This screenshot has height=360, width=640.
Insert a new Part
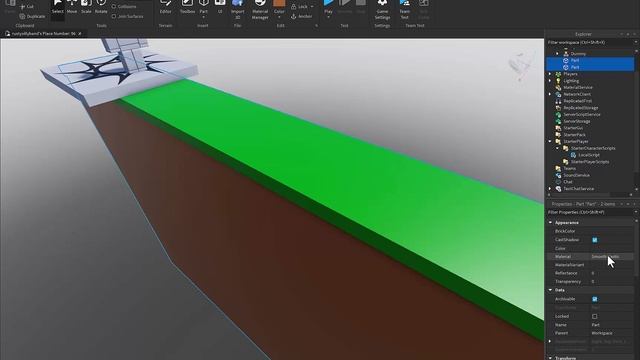pyautogui.click(x=203, y=6)
